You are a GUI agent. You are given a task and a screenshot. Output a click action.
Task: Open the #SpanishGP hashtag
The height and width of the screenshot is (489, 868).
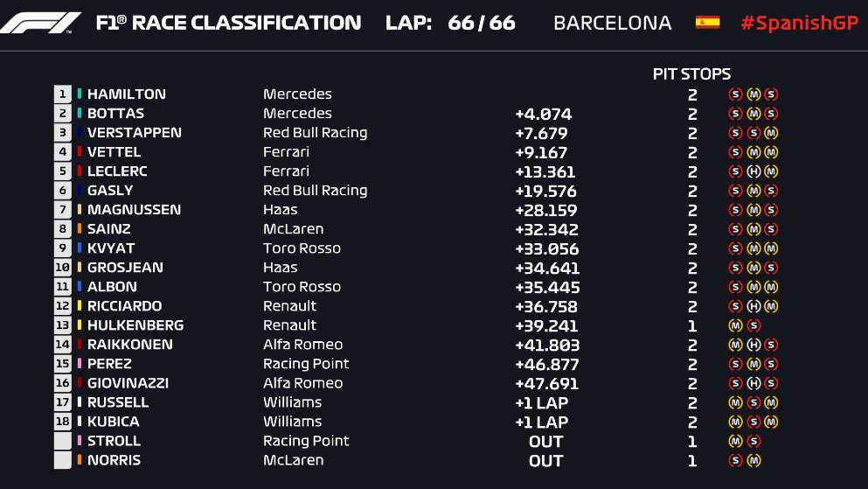pos(799,23)
